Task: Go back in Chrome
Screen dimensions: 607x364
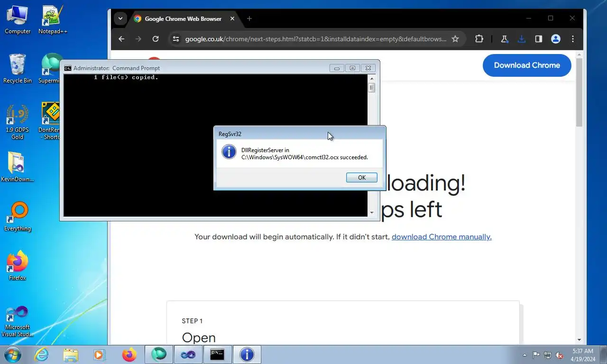Action: tap(121, 39)
